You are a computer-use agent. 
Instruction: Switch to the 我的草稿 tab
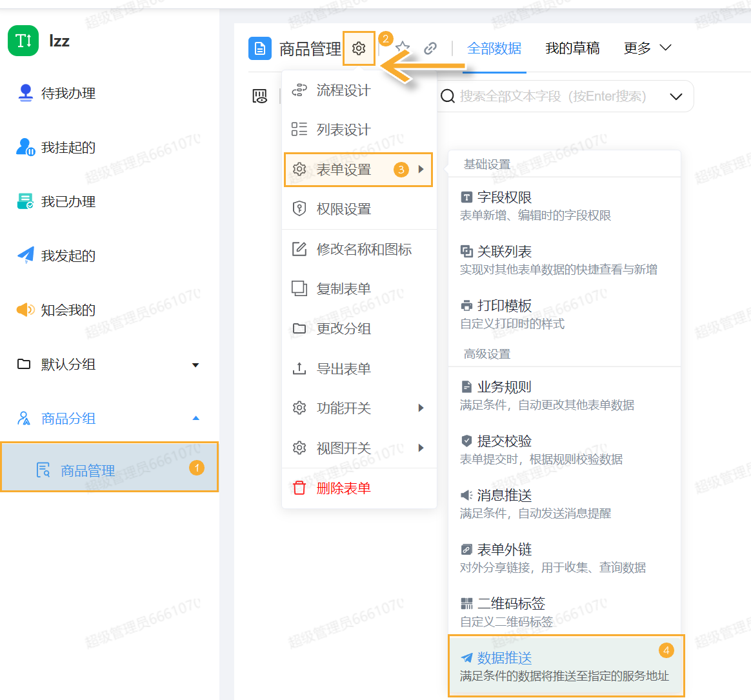coord(572,48)
